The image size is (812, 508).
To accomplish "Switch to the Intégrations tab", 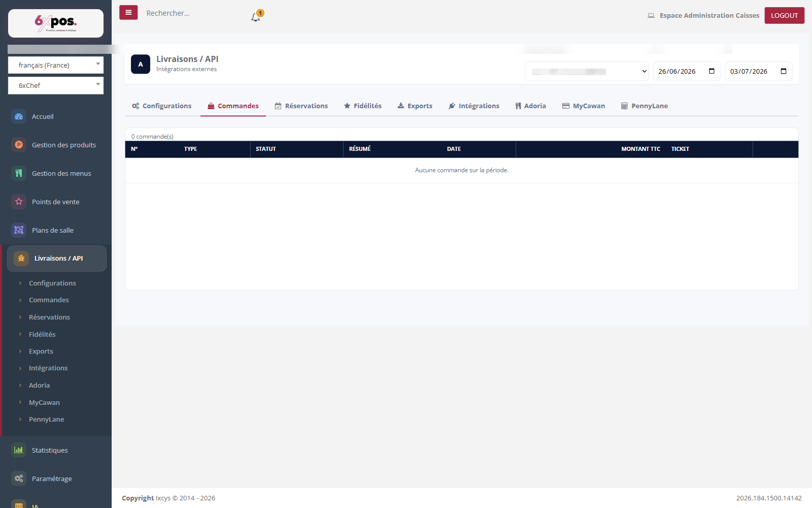I will click(474, 106).
